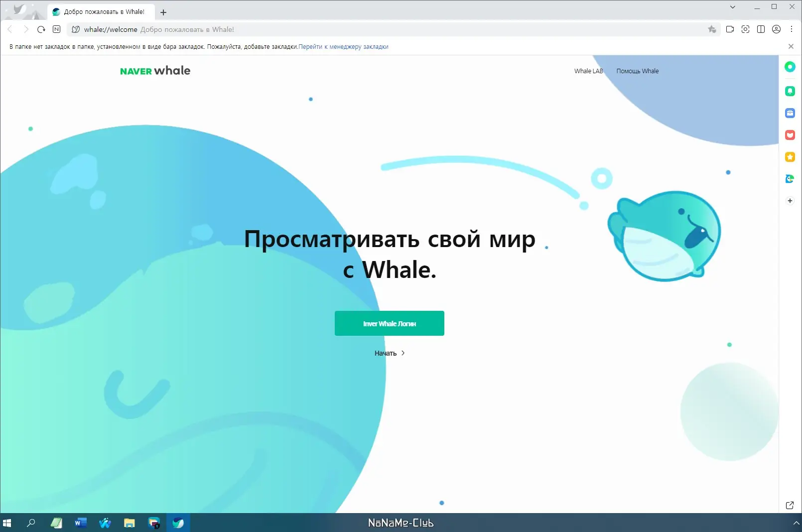Open the Whale LAB menu item

[588, 71]
